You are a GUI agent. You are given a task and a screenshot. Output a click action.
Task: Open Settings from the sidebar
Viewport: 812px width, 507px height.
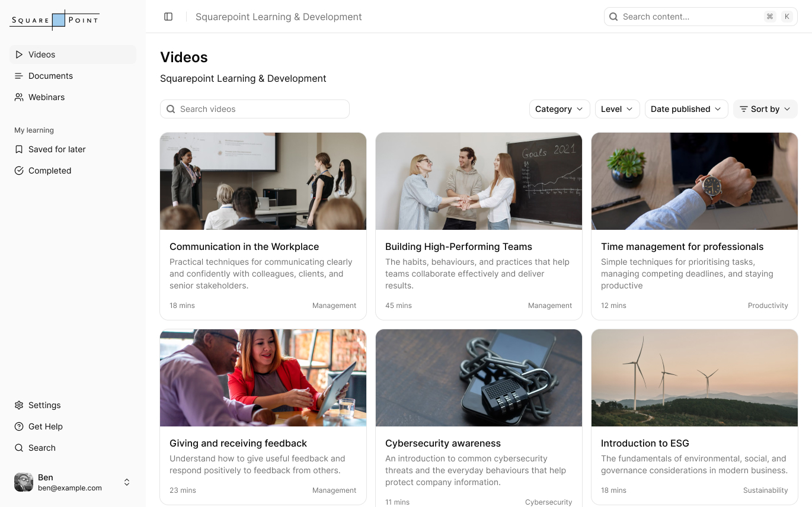(x=73, y=405)
